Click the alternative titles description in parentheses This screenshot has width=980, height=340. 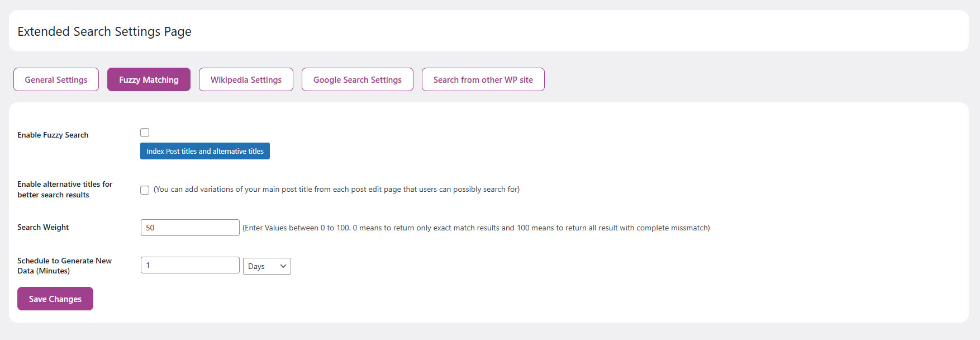pyautogui.click(x=336, y=190)
